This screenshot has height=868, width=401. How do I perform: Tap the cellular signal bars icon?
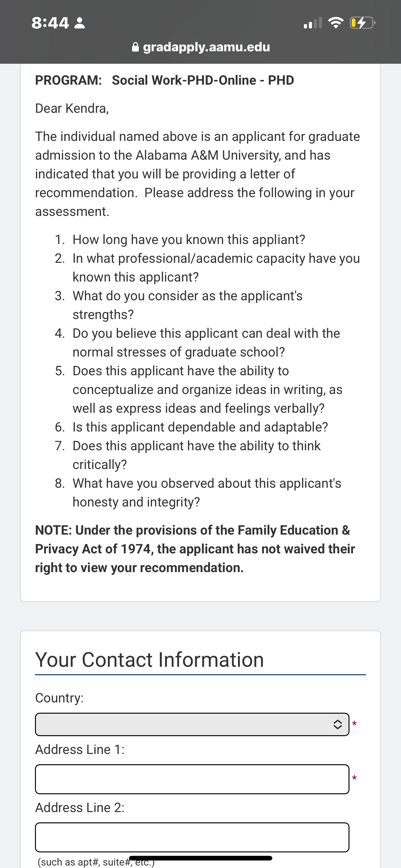(313, 23)
